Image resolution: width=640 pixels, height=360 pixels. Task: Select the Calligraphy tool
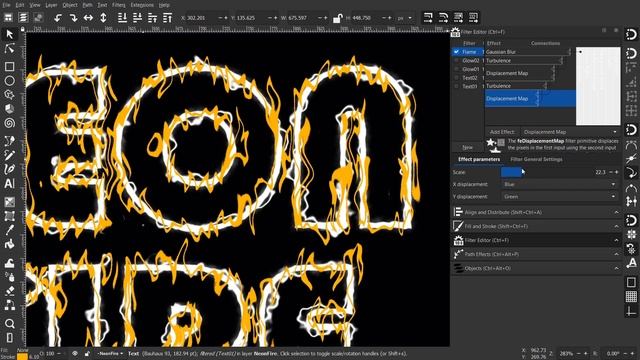tap(9, 169)
